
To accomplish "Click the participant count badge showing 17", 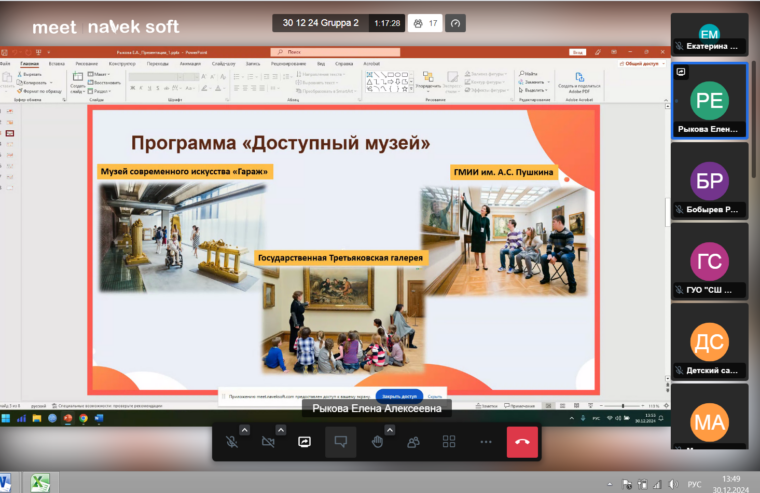I will (x=425, y=23).
